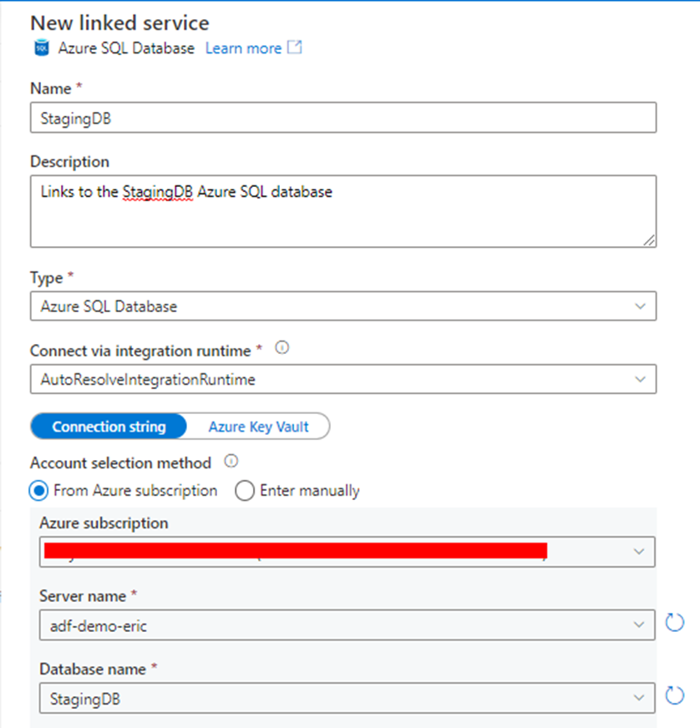Refresh the Server name list
Image resolution: width=700 pixels, height=728 pixels.
click(674, 623)
